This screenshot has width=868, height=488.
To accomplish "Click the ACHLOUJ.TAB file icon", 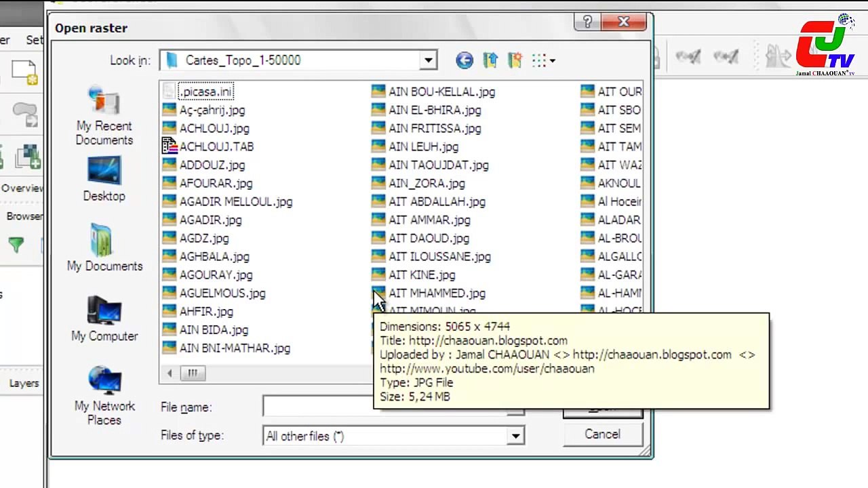I will [x=170, y=146].
